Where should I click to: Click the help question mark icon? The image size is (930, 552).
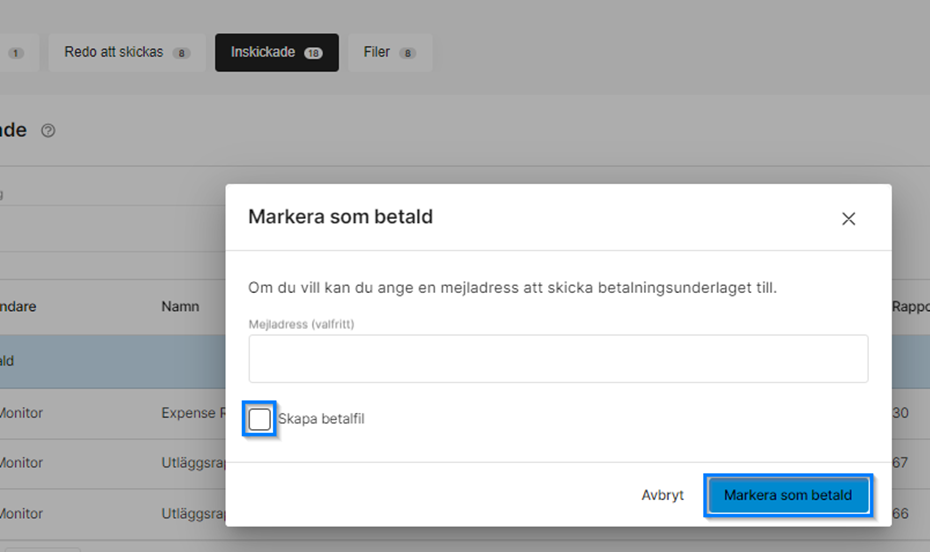point(48,131)
